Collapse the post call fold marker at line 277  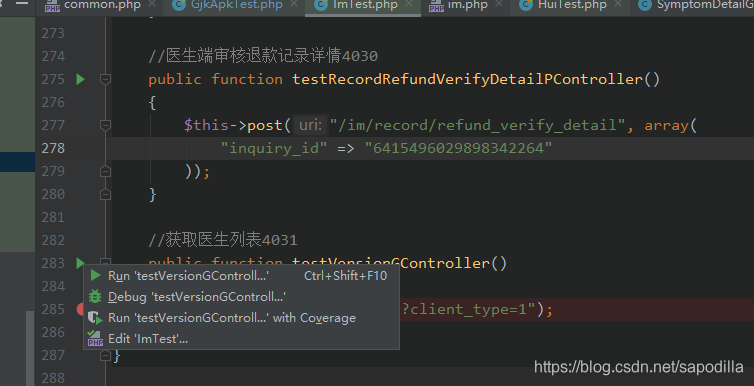pos(105,125)
